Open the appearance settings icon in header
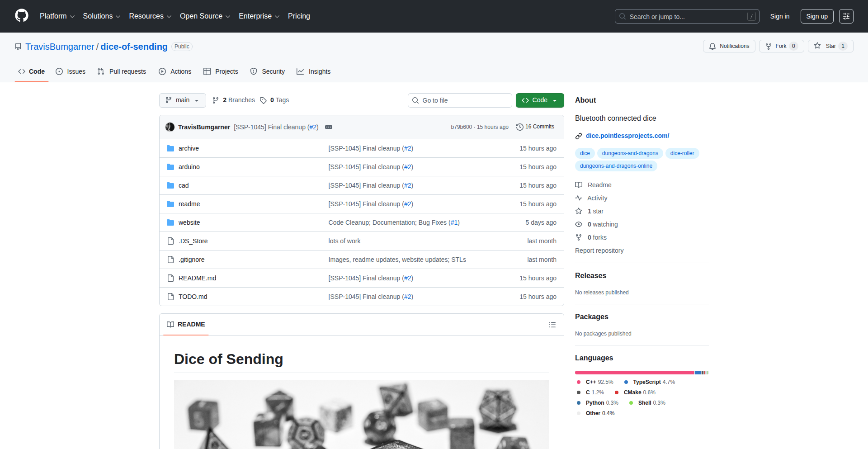 pyautogui.click(x=846, y=16)
